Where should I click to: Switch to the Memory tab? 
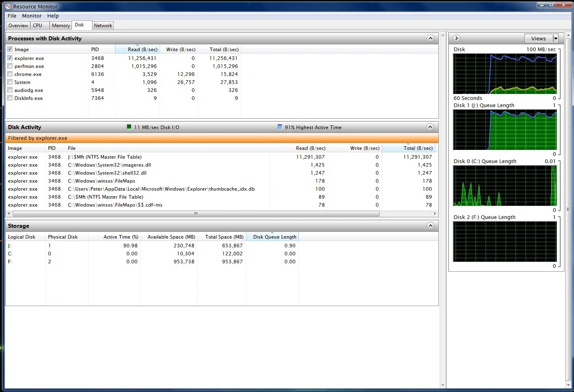[x=61, y=25]
